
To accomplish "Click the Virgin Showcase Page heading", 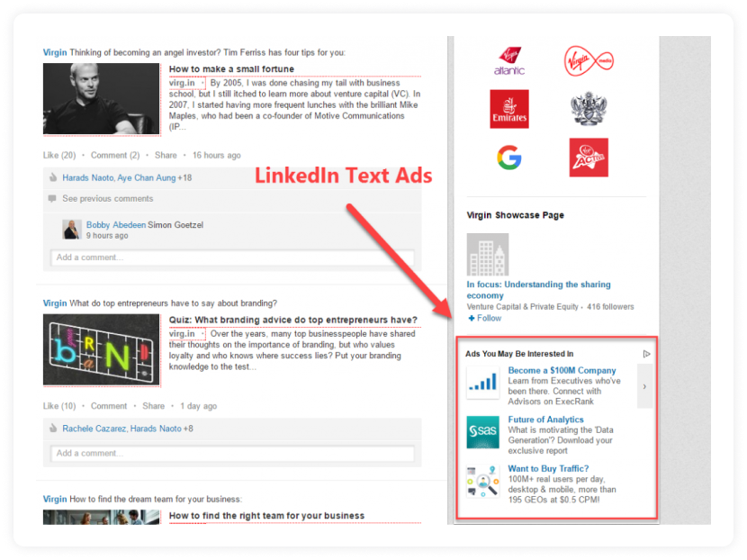I will tap(516, 215).
